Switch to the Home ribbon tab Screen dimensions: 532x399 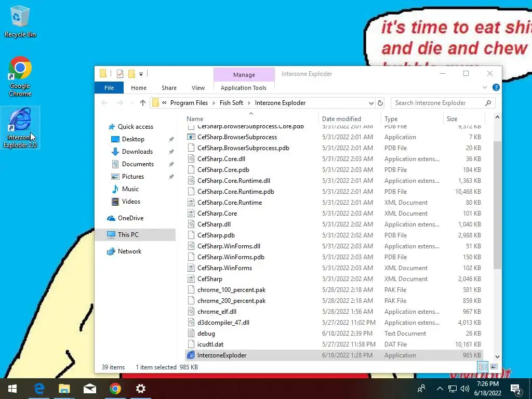point(138,87)
